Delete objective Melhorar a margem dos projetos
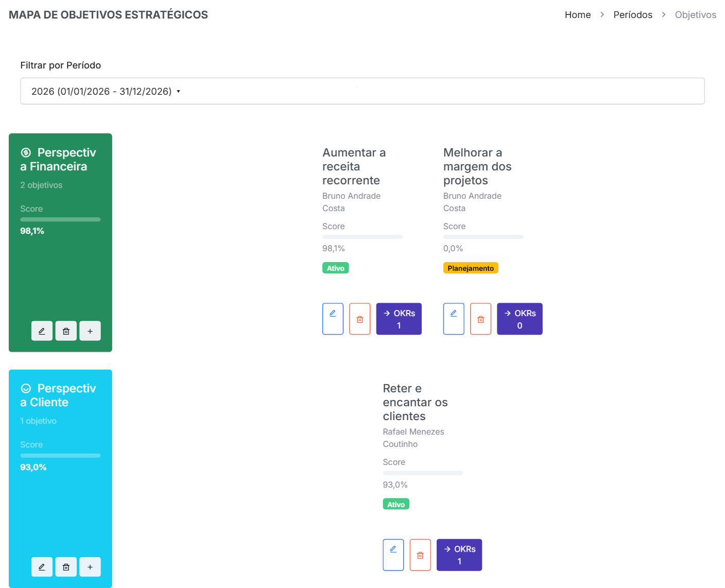This screenshot has height=588, width=725. [481, 319]
